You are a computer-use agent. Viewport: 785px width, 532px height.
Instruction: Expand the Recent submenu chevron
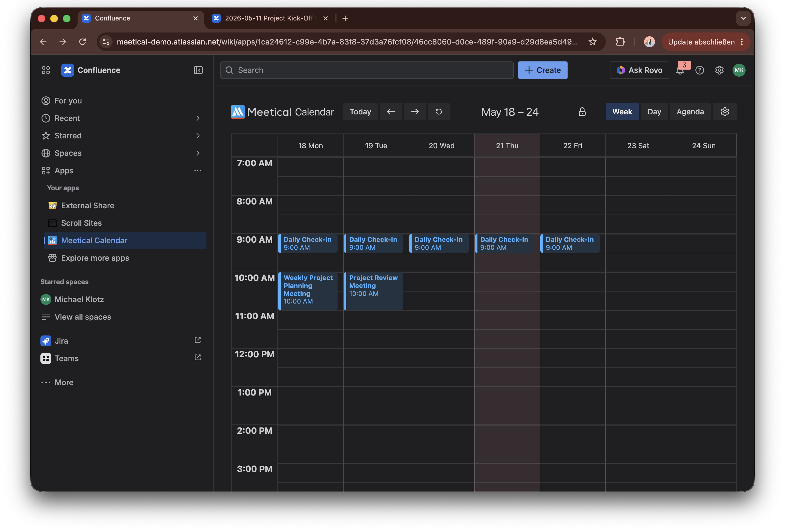[198, 118]
